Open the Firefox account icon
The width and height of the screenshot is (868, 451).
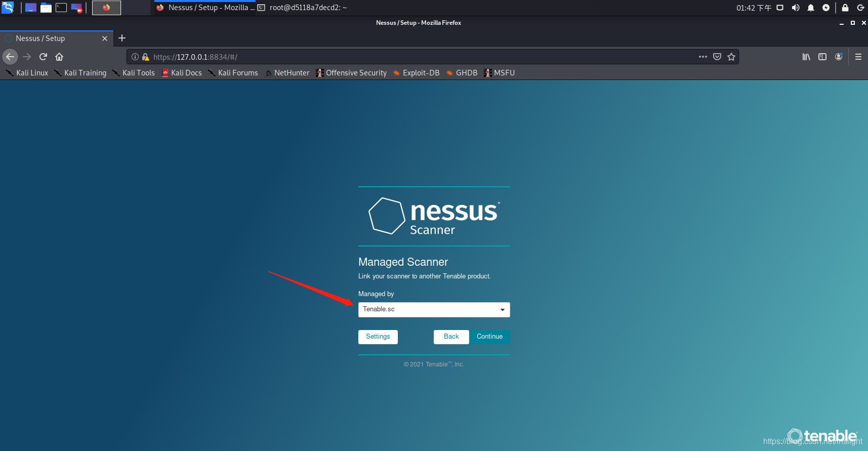pyautogui.click(x=839, y=57)
